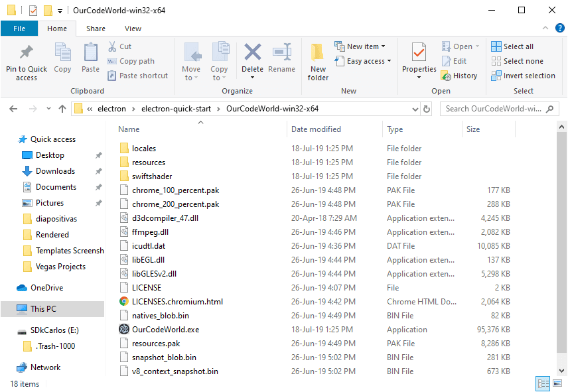Click the Pin to Quick access icon
Viewport: 568px width, 392px height.
click(x=26, y=52)
